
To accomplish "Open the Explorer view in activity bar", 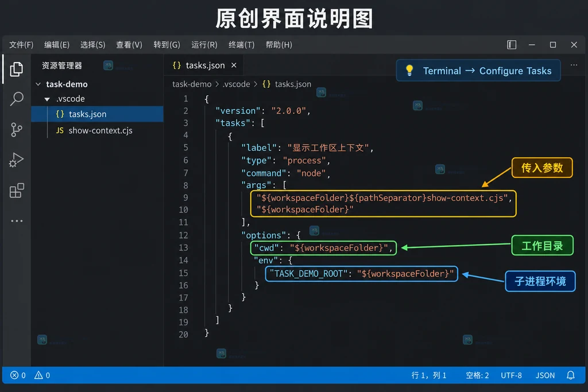I will (16, 69).
